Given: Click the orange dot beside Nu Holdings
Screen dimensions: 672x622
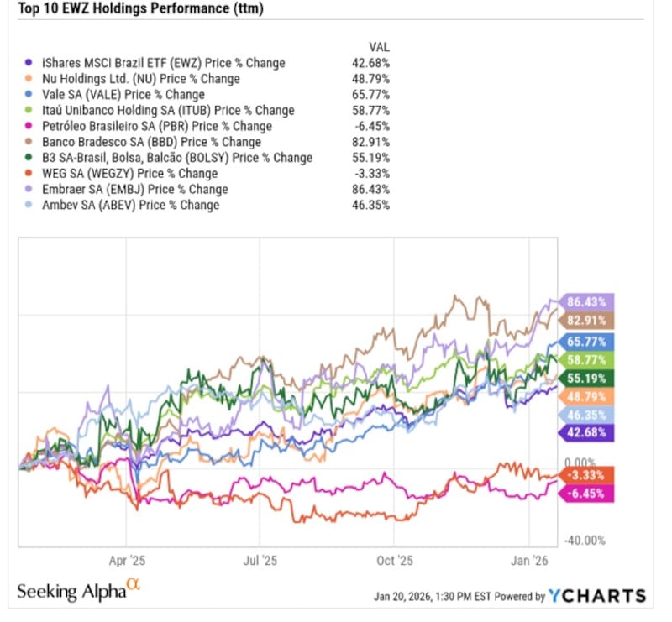Looking at the screenshot, I should click(x=31, y=79).
